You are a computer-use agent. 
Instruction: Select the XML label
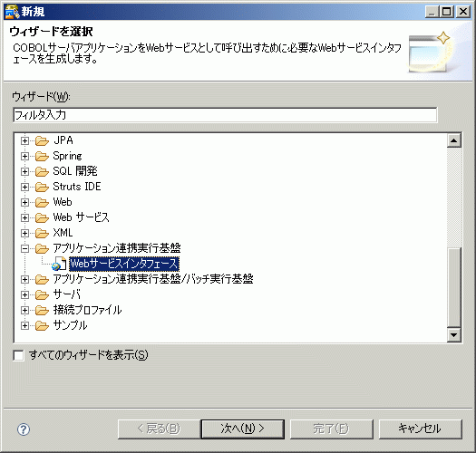click(x=63, y=233)
